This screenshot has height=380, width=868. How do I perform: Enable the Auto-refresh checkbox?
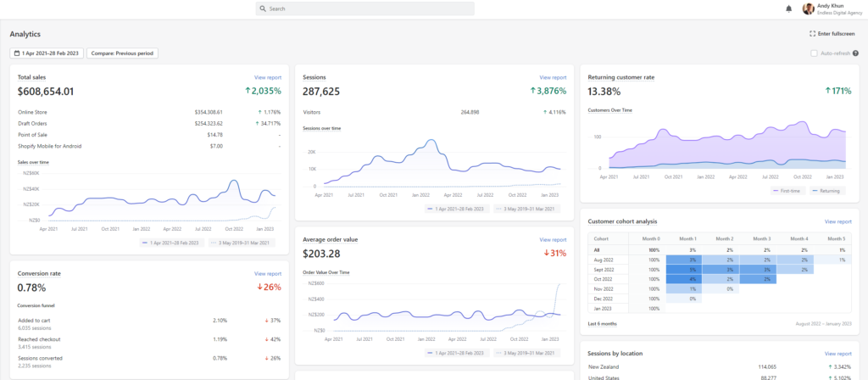click(814, 53)
